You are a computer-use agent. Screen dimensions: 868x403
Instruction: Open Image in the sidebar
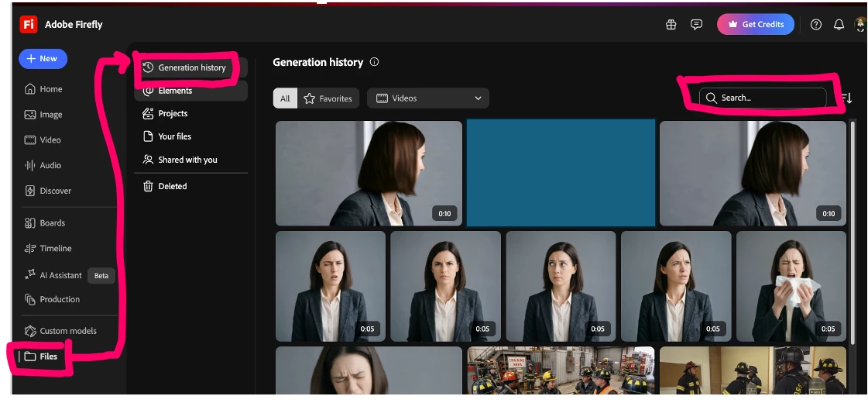tap(43, 115)
